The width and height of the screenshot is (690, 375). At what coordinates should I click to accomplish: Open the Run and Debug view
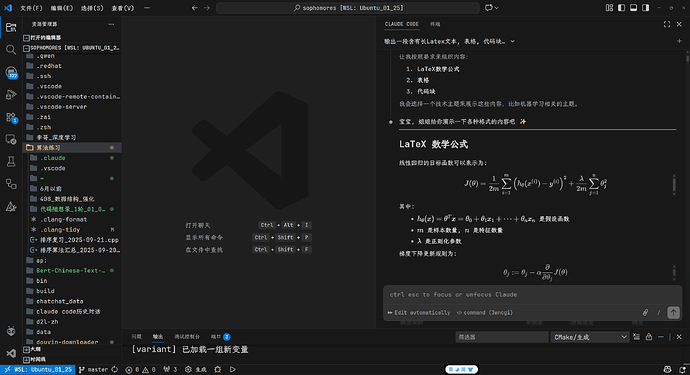(11, 95)
